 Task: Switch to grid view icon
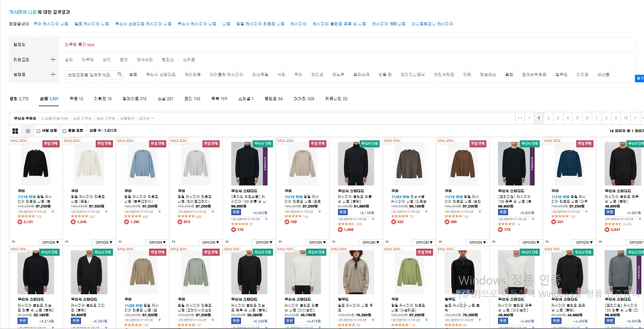[x=15, y=131]
